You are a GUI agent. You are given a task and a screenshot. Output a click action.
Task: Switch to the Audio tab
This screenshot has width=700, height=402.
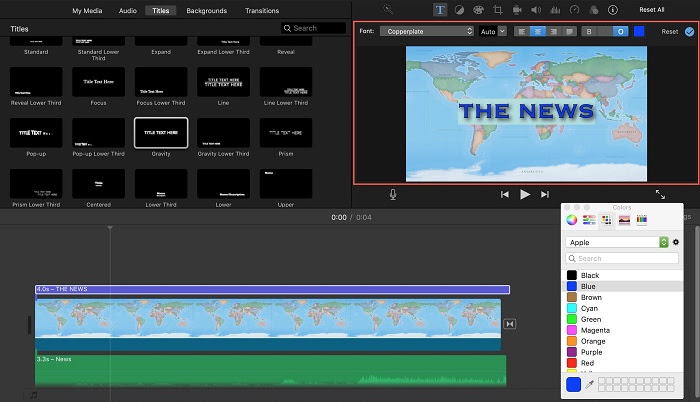click(x=128, y=11)
